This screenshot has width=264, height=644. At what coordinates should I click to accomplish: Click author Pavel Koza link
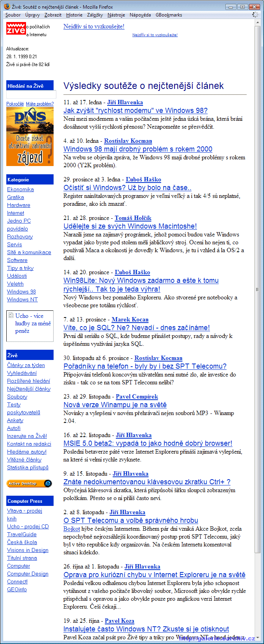119,621
